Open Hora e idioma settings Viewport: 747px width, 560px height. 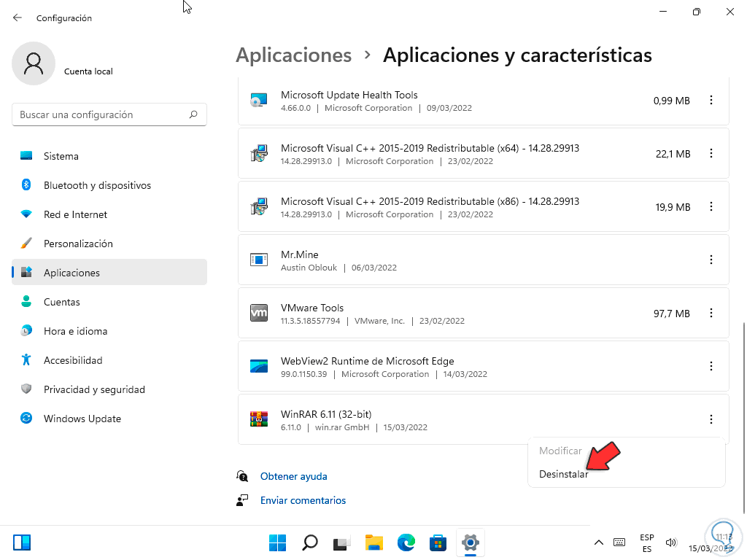tap(109, 331)
